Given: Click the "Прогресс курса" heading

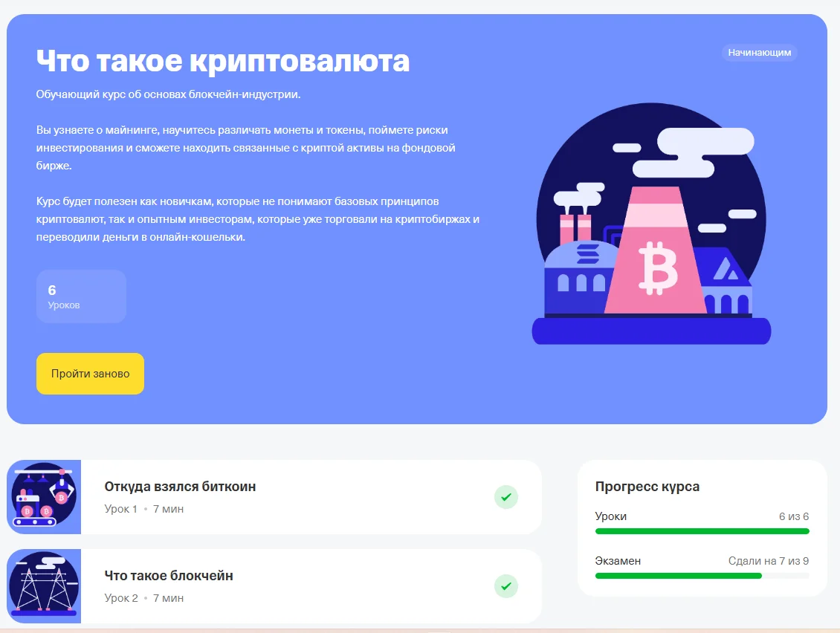Looking at the screenshot, I should (647, 486).
